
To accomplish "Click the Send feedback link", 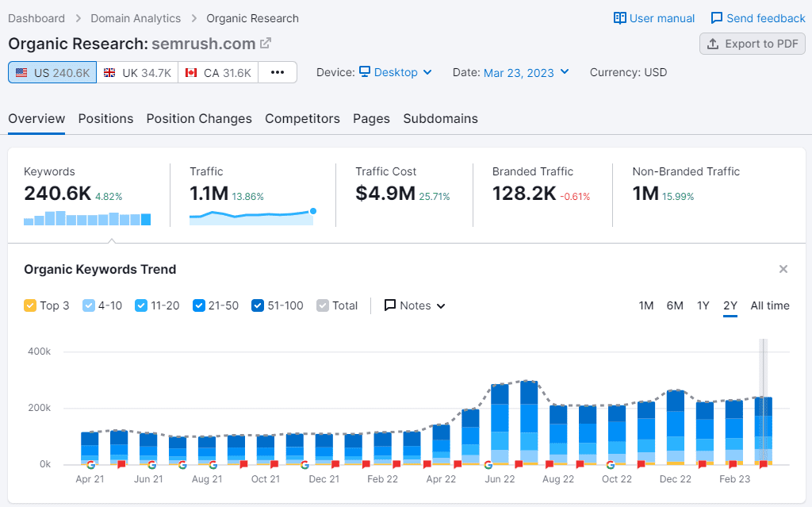I will click(758, 18).
